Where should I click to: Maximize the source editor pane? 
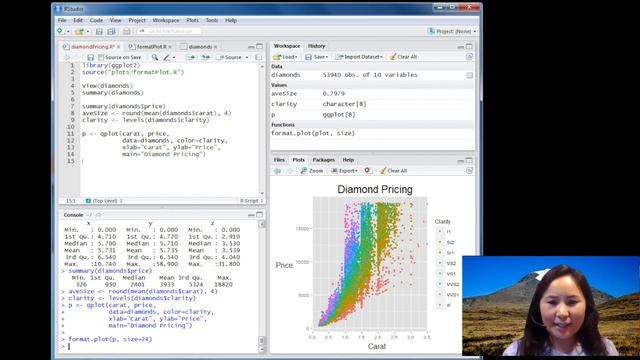(x=260, y=47)
